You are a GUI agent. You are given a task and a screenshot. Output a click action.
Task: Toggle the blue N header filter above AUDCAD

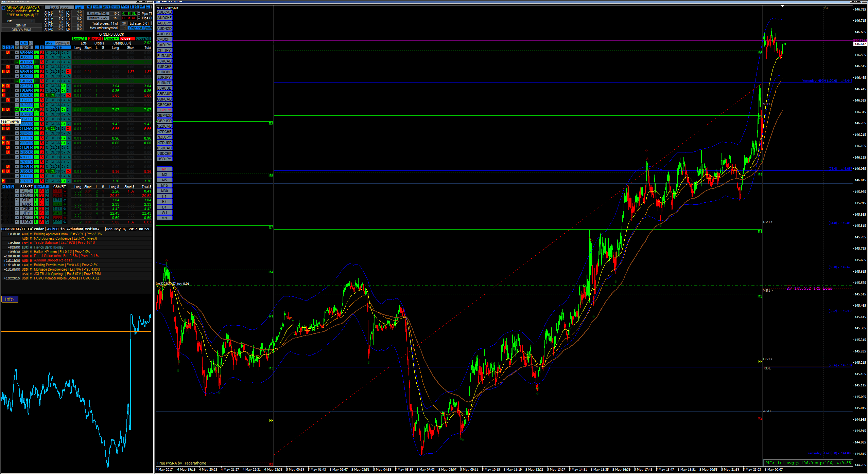pos(12,48)
